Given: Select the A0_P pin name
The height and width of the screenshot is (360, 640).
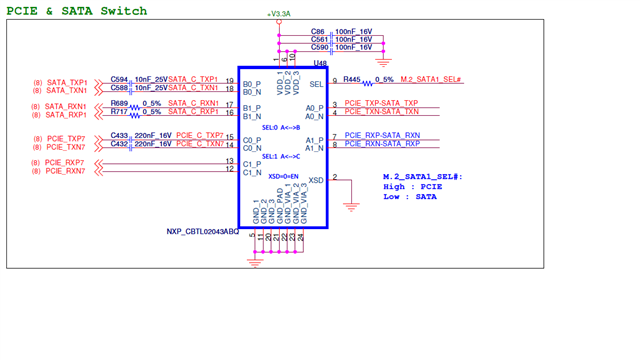Looking at the screenshot, I should (x=315, y=108).
